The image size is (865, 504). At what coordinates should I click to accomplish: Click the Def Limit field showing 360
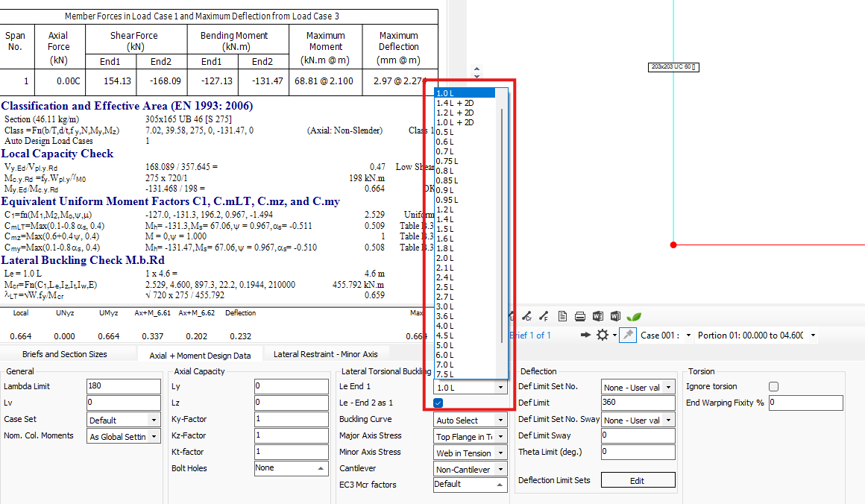click(x=638, y=403)
